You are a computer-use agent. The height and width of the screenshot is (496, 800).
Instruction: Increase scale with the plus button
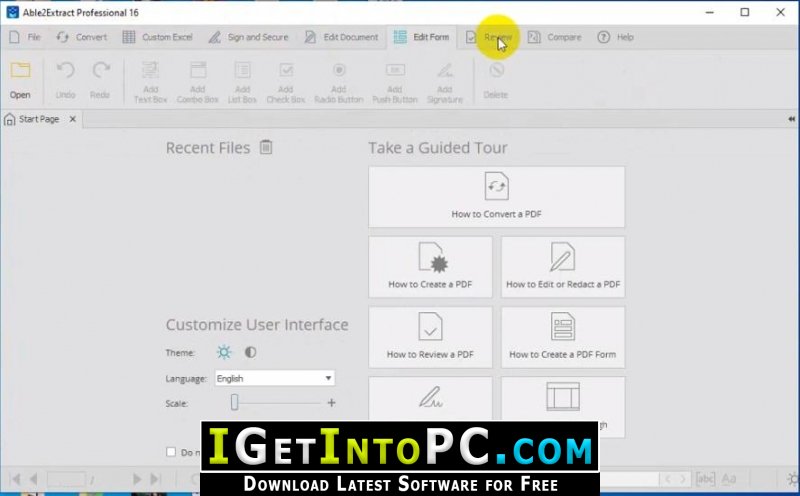tap(332, 403)
